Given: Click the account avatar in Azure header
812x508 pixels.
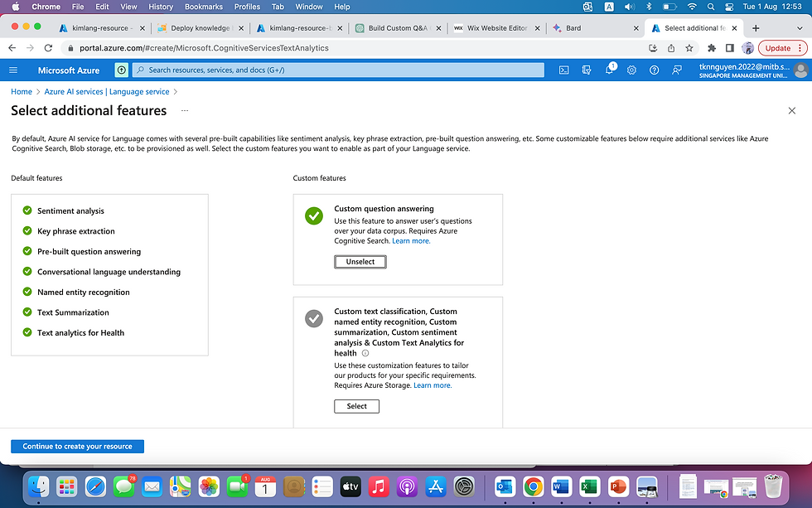Looking at the screenshot, I should click(800, 70).
